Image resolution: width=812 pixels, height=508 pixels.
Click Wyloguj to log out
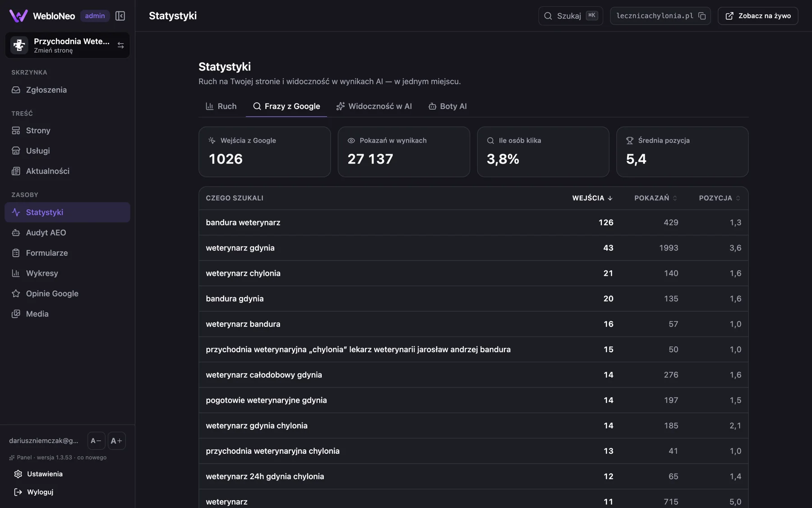click(67, 492)
